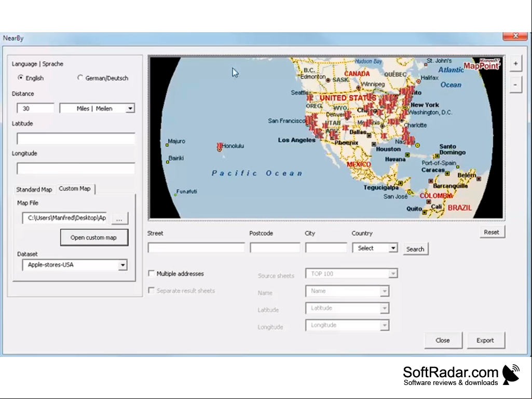Click the Search button

[415, 249]
